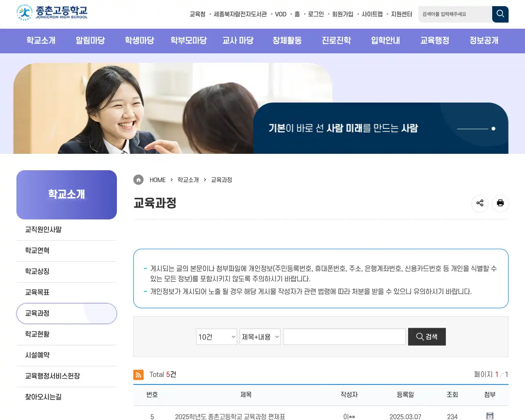Open the 학부모마당 main menu

point(189,41)
